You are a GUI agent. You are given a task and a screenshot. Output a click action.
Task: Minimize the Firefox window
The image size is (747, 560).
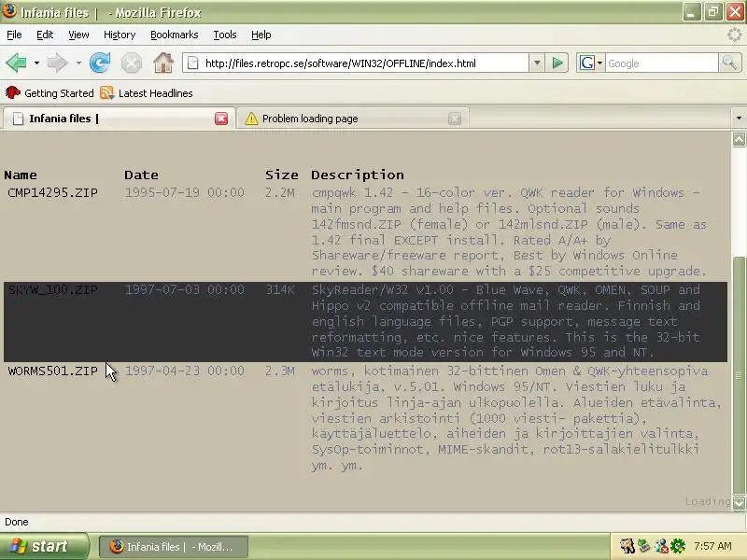(x=691, y=12)
